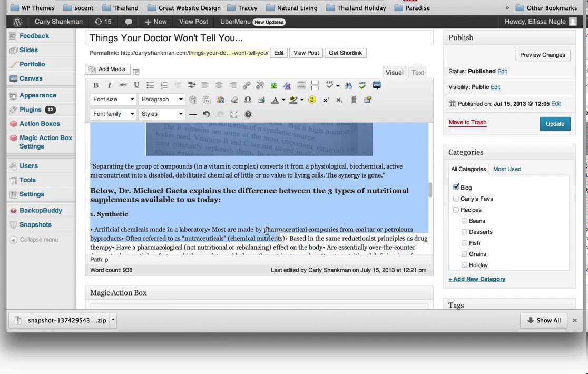Screen dimensions: 588x374
Task: Open spellcheck language dropdown arrow
Action: 338,85
